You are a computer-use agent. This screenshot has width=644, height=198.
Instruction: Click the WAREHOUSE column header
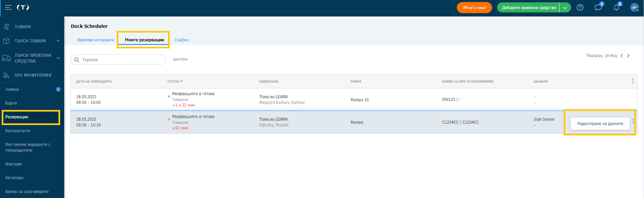[269, 81]
